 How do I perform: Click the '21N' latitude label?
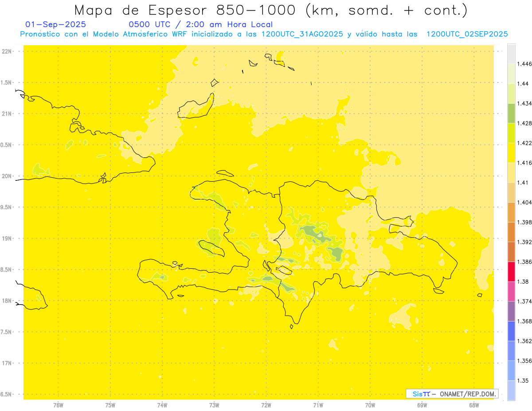pyautogui.click(x=7, y=114)
